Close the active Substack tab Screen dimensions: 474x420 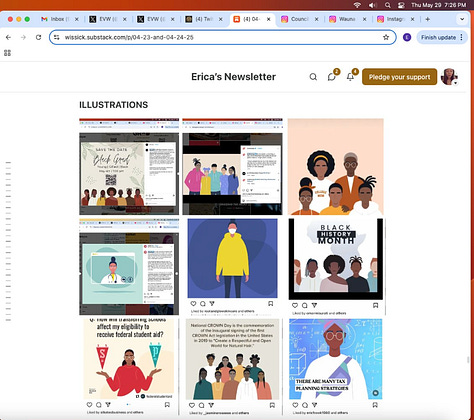269,19
